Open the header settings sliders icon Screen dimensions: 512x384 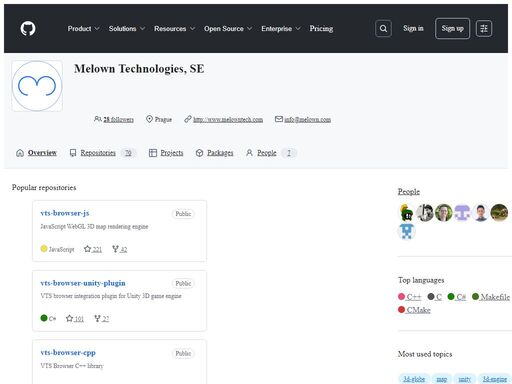484,29
